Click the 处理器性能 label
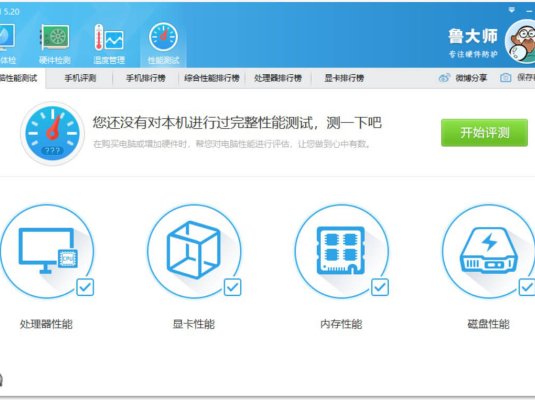Viewport: 535px width, 400px height. click(46, 324)
